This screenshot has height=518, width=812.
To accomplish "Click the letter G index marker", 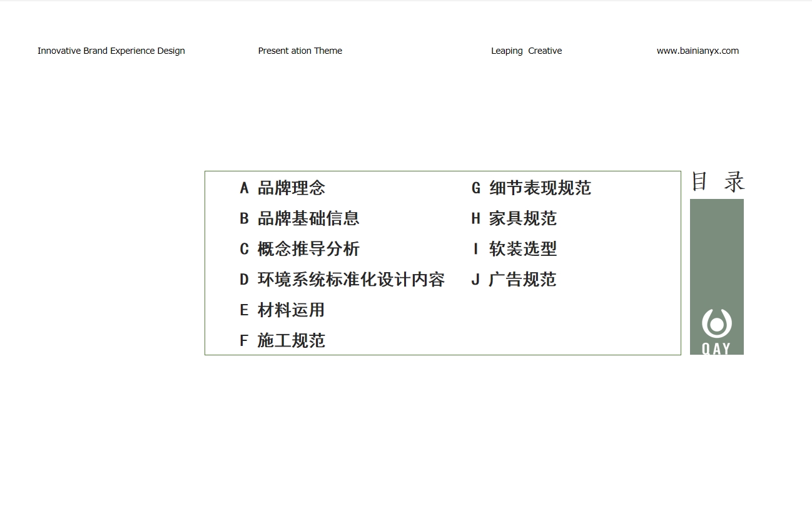I will pos(476,188).
